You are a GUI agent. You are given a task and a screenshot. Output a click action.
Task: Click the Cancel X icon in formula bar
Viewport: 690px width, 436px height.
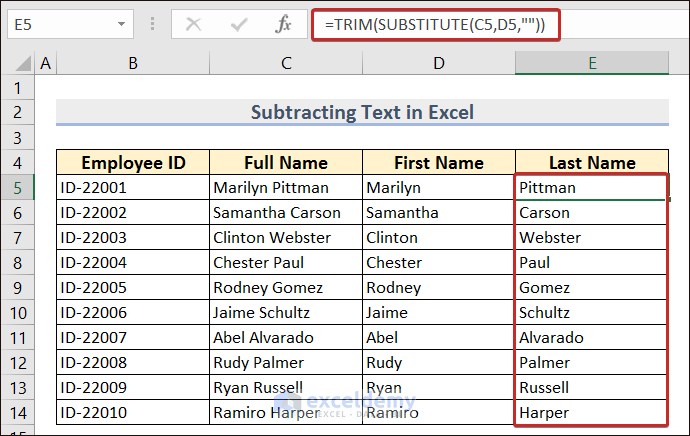pos(193,24)
